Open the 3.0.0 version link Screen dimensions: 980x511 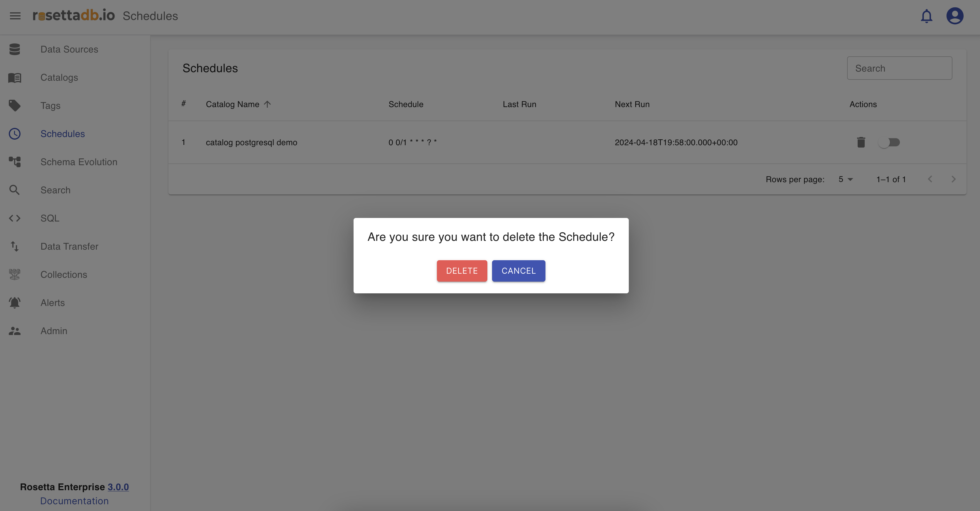point(118,487)
